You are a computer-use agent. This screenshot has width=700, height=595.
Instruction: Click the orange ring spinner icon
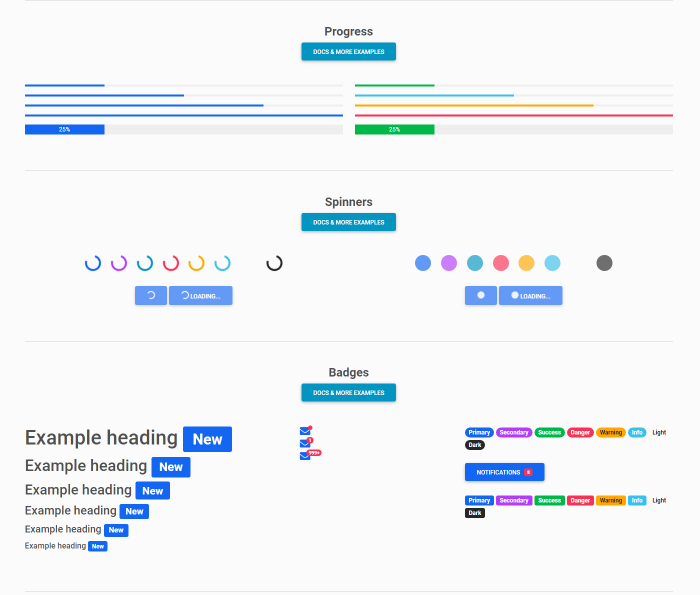click(196, 263)
